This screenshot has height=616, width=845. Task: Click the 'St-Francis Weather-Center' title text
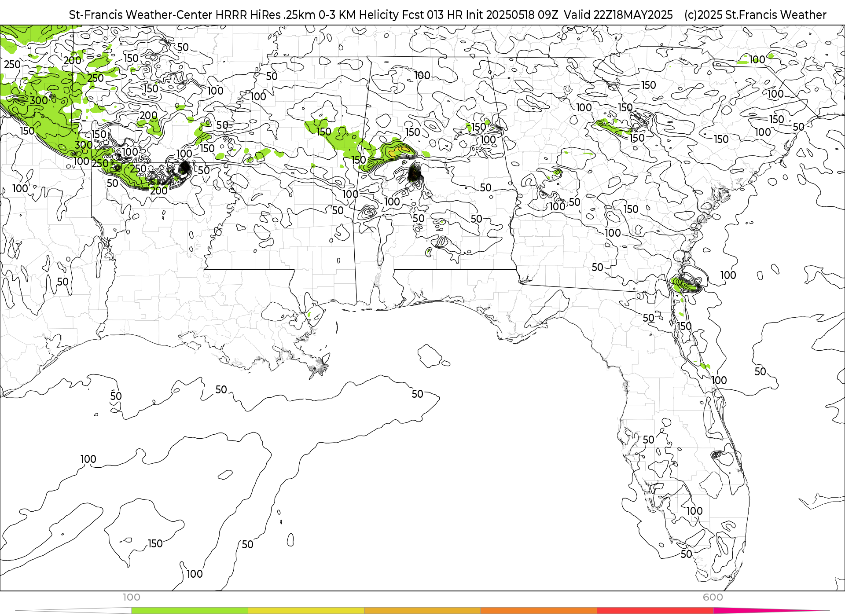pos(140,15)
